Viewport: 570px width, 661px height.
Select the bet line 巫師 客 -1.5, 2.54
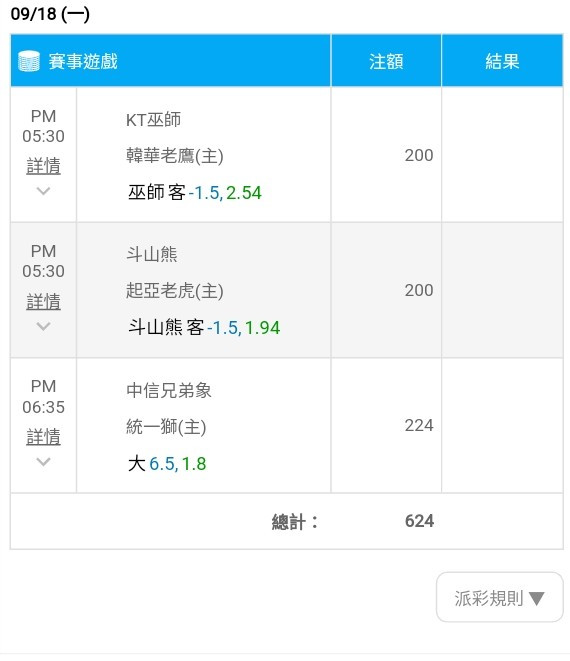(195, 193)
